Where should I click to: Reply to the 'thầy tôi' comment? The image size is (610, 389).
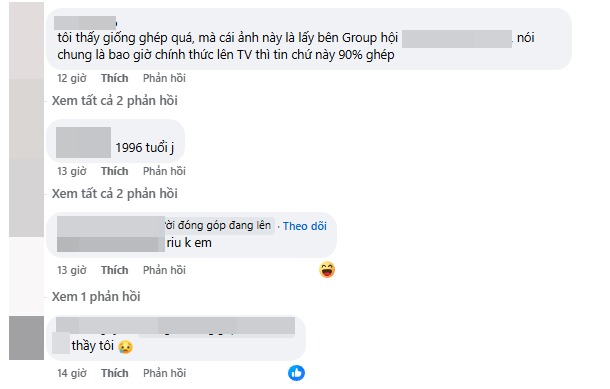[164, 373]
